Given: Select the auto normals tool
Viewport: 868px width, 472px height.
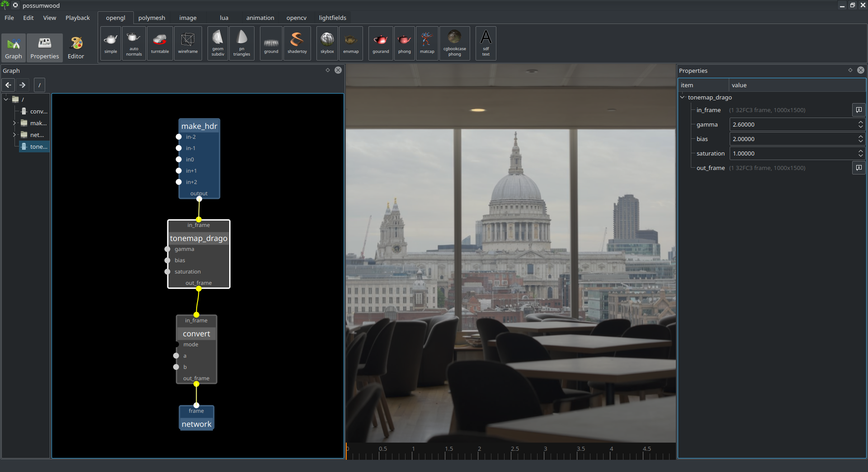Looking at the screenshot, I should [134, 43].
